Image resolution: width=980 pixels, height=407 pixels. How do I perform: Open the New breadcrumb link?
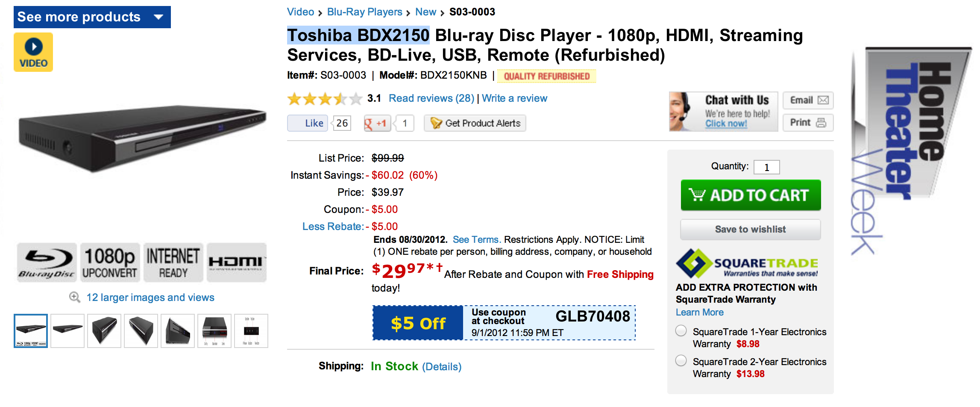coord(425,12)
